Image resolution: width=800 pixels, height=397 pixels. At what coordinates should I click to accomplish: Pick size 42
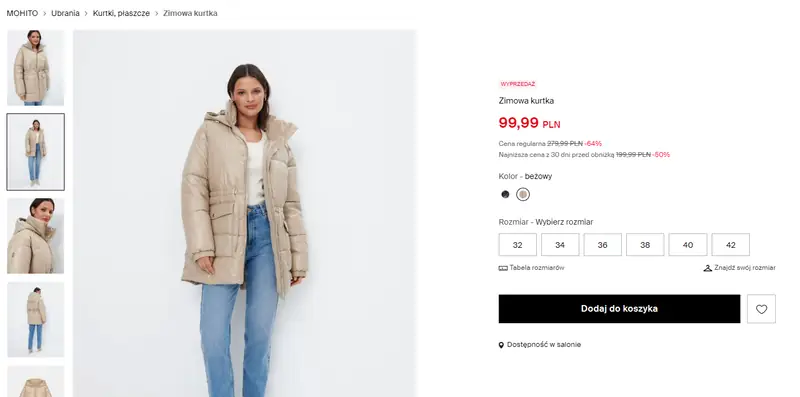pyautogui.click(x=731, y=245)
